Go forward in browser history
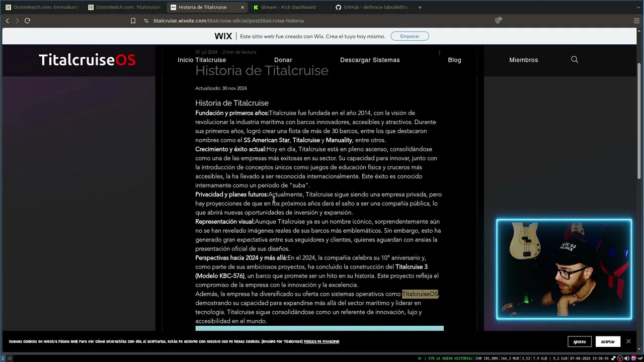The width and height of the screenshot is (644, 362). pos(17,21)
